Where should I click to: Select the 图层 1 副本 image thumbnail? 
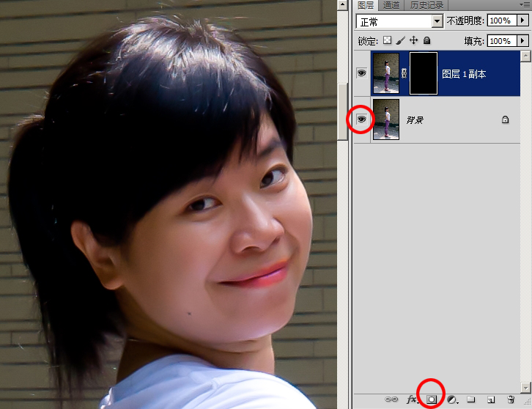[386, 73]
